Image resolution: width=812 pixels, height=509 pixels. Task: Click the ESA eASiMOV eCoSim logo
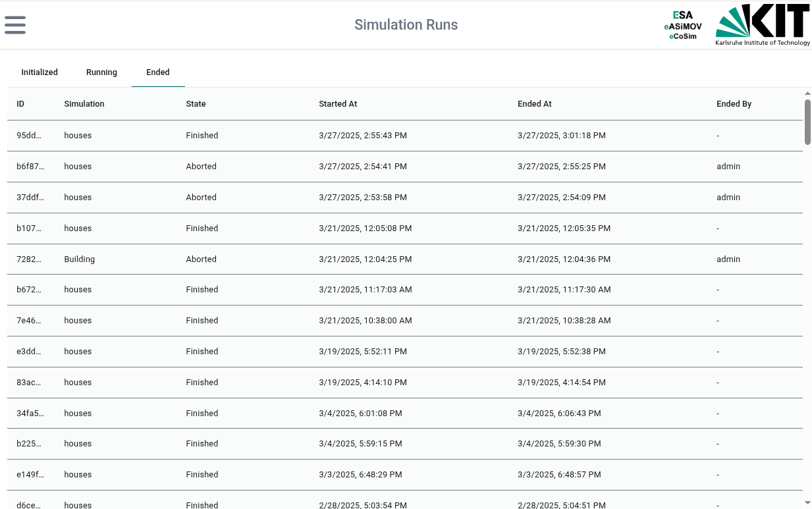[x=683, y=26]
